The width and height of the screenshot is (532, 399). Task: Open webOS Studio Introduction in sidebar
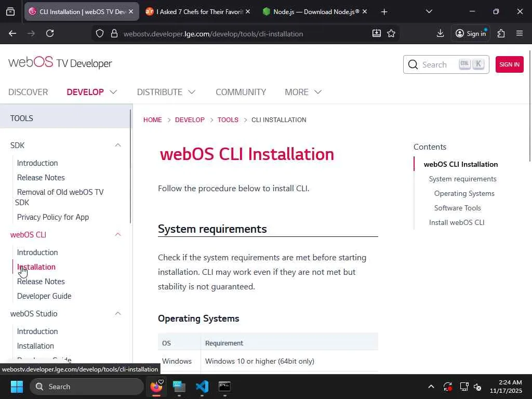37,331
